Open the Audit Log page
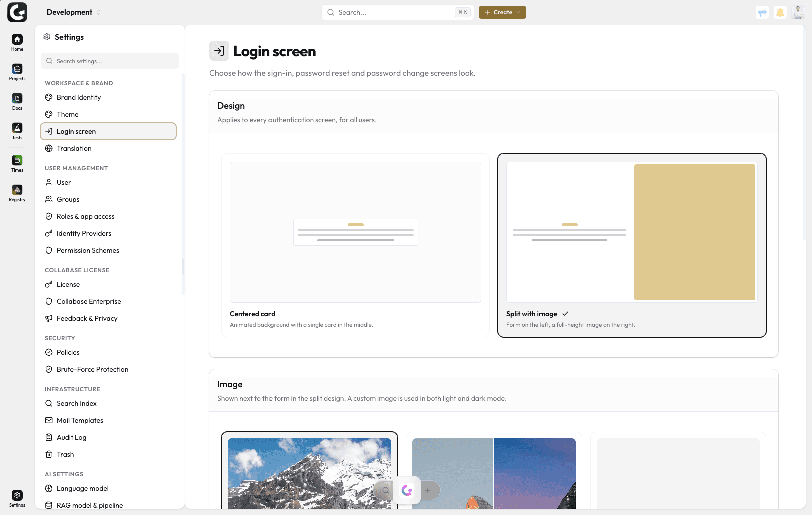This screenshot has height=515, width=812. (x=108, y=437)
